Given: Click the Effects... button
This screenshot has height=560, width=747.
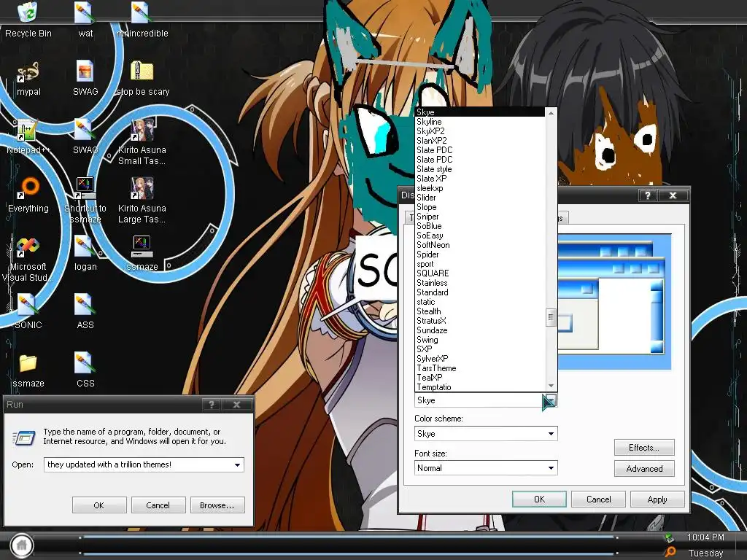Looking at the screenshot, I should tap(644, 448).
